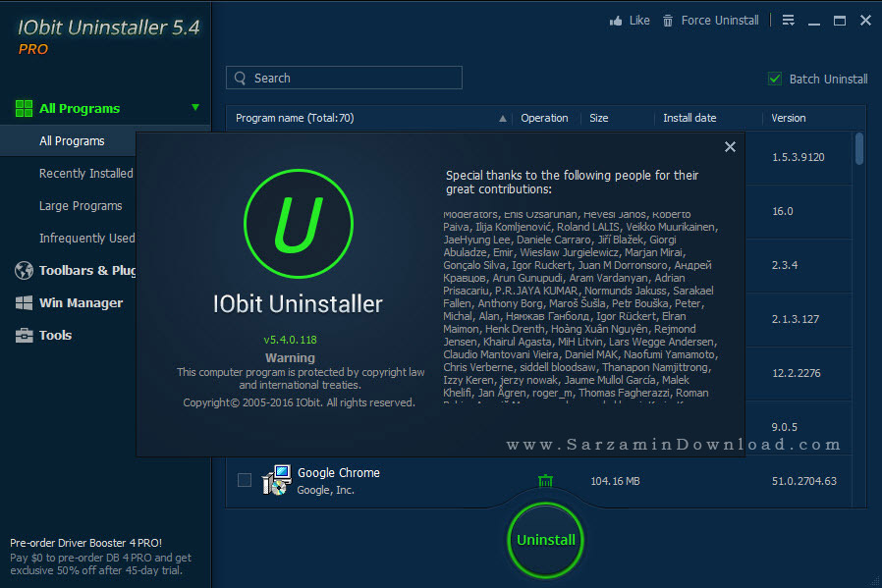
Task: Click the Like thumbs-up icon
Action: [616, 21]
